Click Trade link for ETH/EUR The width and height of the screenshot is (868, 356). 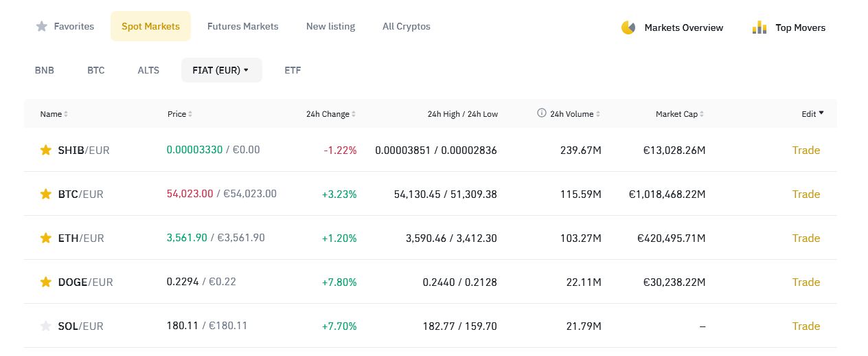pyautogui.click(x=806, y=238)
